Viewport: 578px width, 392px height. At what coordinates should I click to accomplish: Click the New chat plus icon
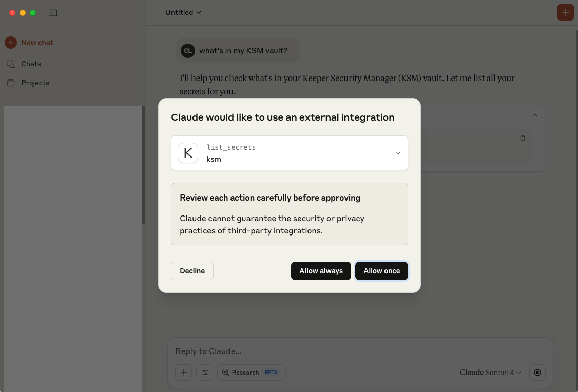pos(11,43)
